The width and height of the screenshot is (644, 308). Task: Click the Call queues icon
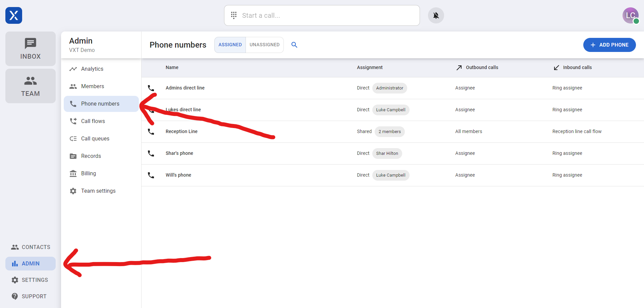[x=73, y=138]
